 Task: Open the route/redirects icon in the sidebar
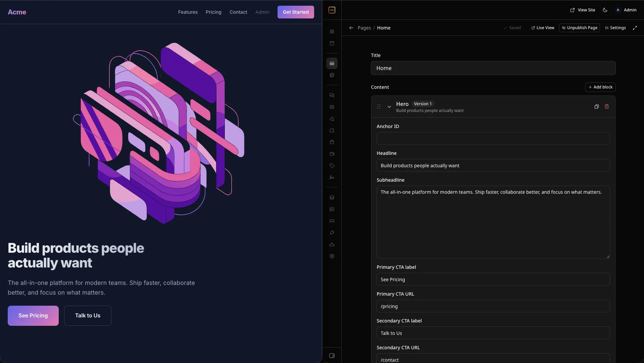[x=332, y=119]
